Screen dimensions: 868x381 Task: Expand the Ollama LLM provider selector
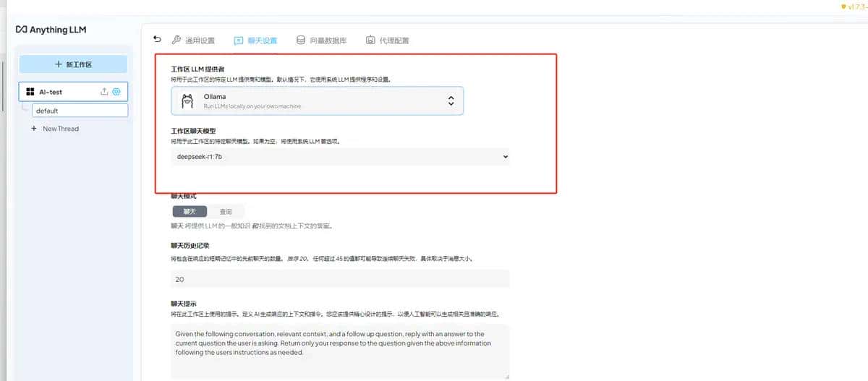(317, 101)
